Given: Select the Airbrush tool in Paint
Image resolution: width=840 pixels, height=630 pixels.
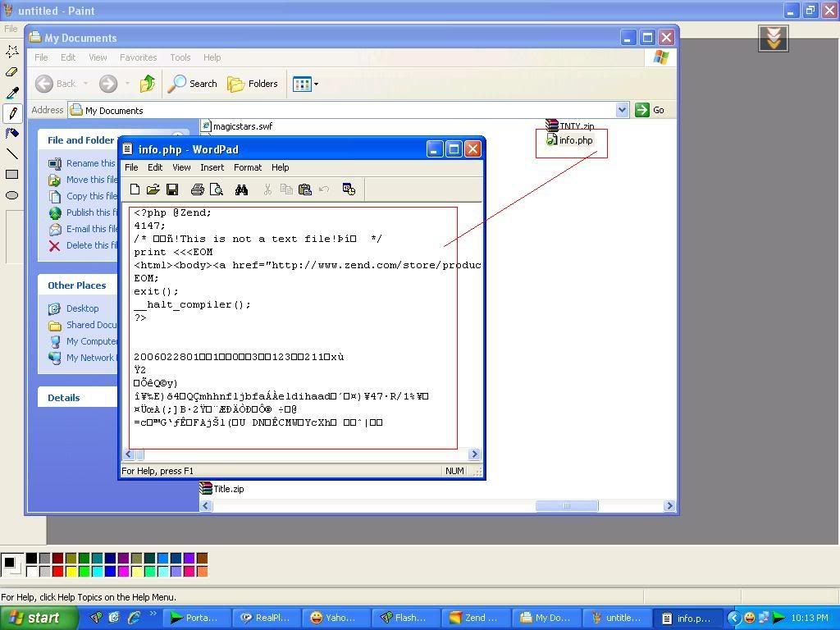Looking at the screenshot, I should [11, 134].
